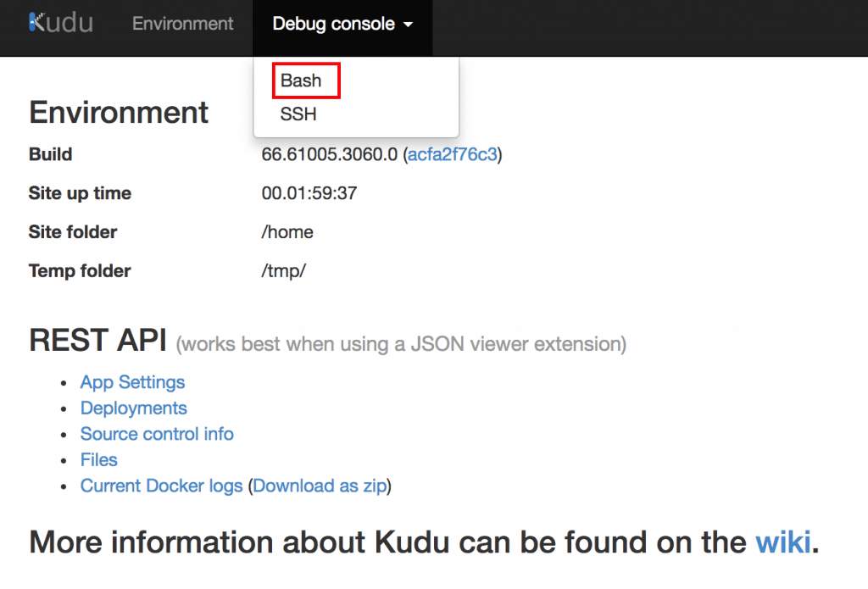Click the Environment page heading
The image size is (868, 589).
point(119,113)
